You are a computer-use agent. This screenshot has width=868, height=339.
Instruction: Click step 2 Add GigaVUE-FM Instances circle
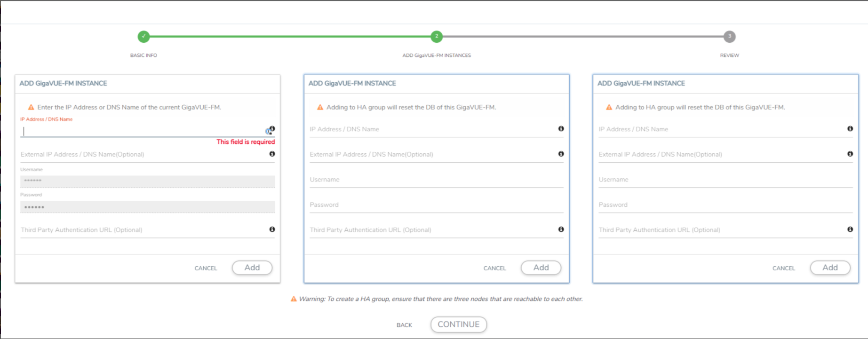[437, 36]
